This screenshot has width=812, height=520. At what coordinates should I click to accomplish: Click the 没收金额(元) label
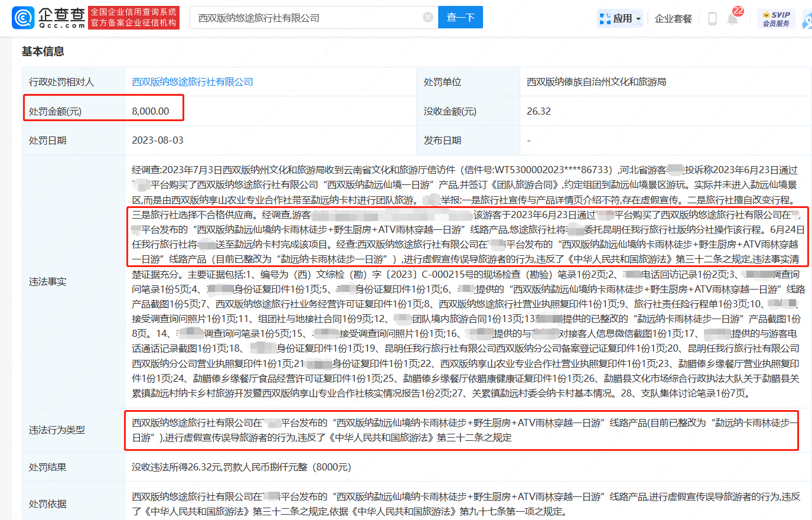(450, 111)
